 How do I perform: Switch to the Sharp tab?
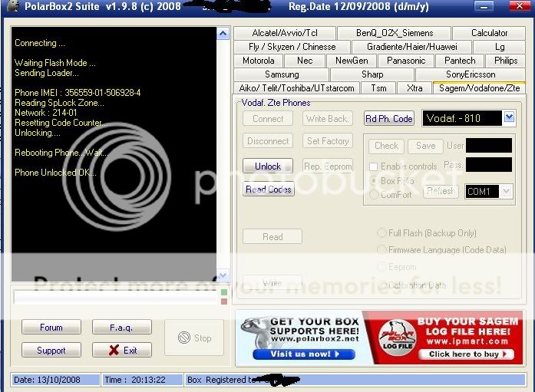click(372, 74)
